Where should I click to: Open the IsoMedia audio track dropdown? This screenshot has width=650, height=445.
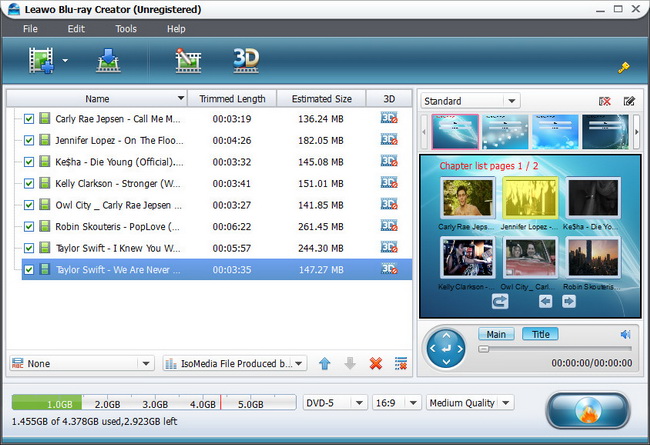tap(299, 364)
